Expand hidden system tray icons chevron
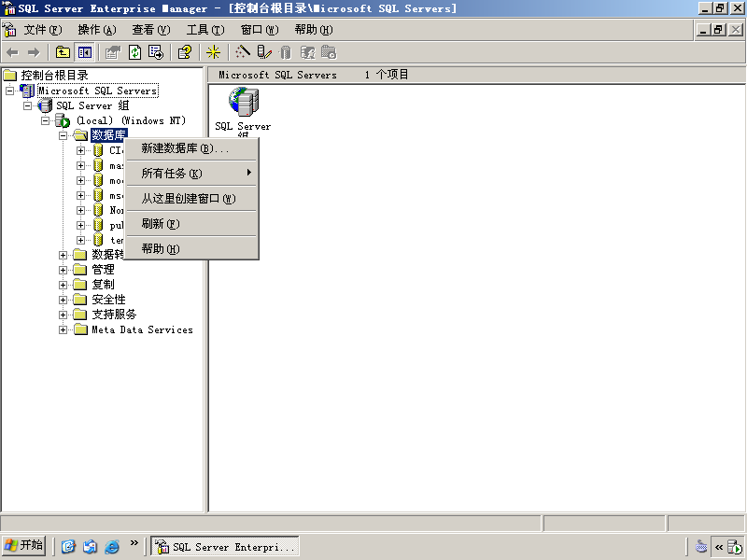 719,547
